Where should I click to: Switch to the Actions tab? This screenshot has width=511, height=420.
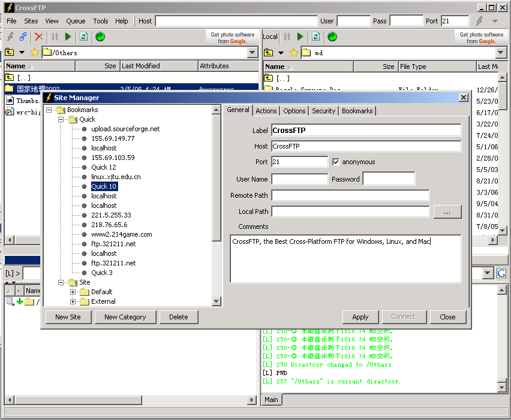click(266, 111)
